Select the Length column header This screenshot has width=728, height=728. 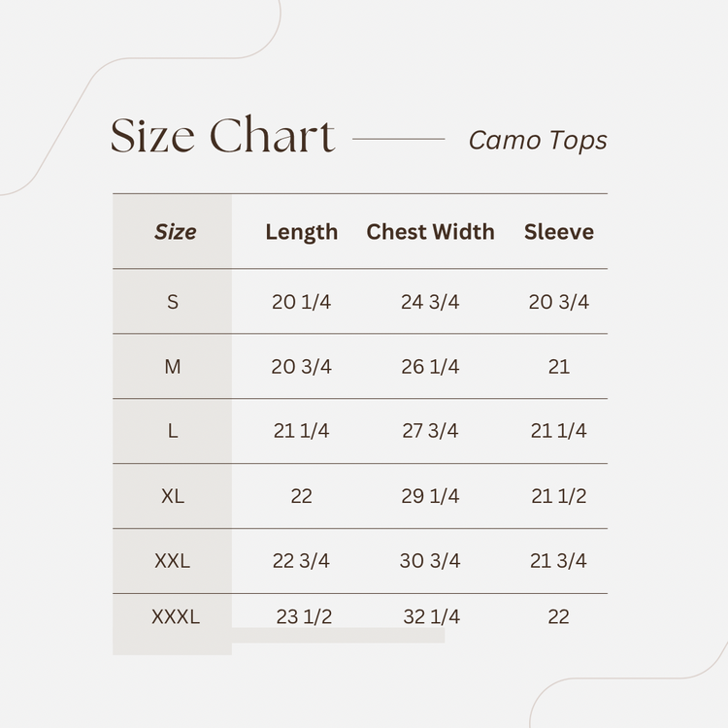(301, 232)
